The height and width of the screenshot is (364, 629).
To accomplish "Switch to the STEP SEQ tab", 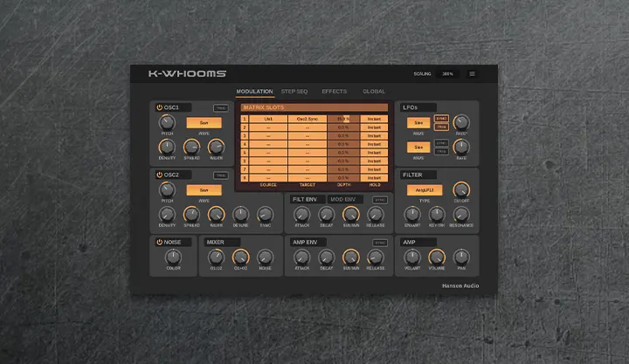I will point(294,91).
